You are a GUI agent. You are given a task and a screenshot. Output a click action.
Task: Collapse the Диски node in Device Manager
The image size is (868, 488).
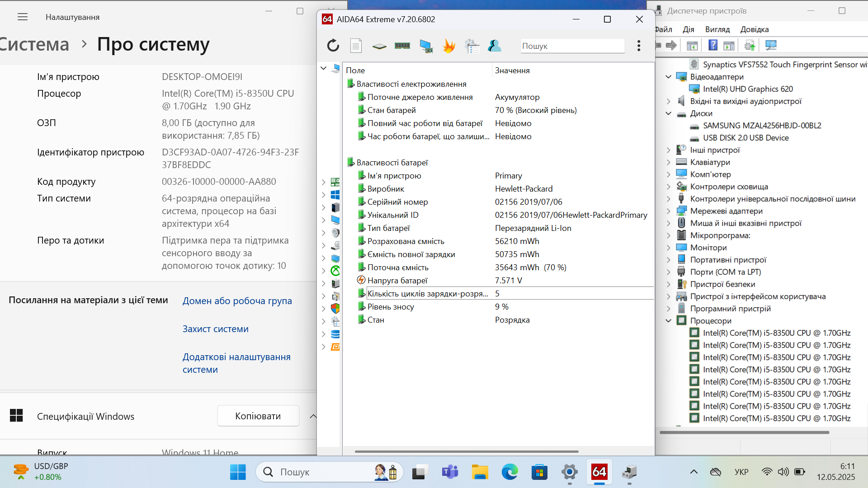coord(669,113)
